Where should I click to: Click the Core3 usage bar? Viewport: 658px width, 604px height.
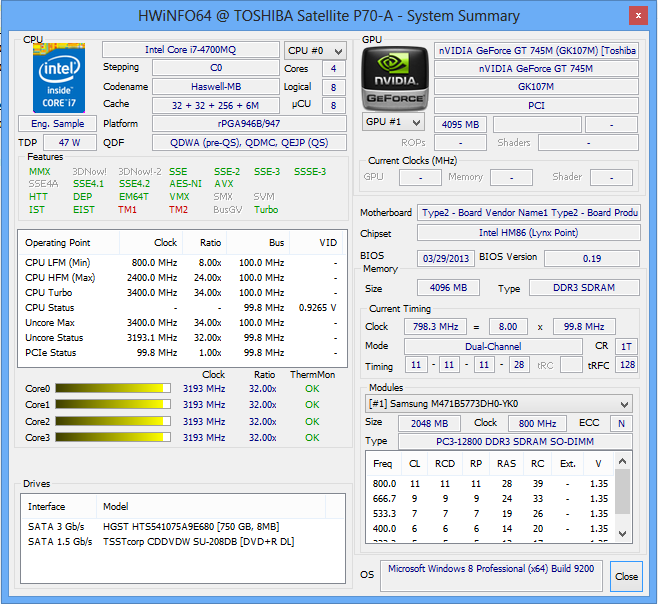click(x=113, y=437)
